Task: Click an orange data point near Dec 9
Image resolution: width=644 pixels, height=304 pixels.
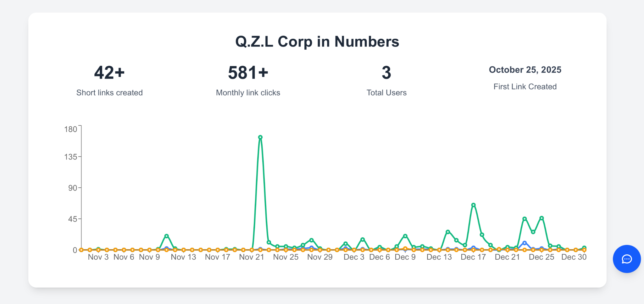Action: pyautogui.click(x=406, y=248)
